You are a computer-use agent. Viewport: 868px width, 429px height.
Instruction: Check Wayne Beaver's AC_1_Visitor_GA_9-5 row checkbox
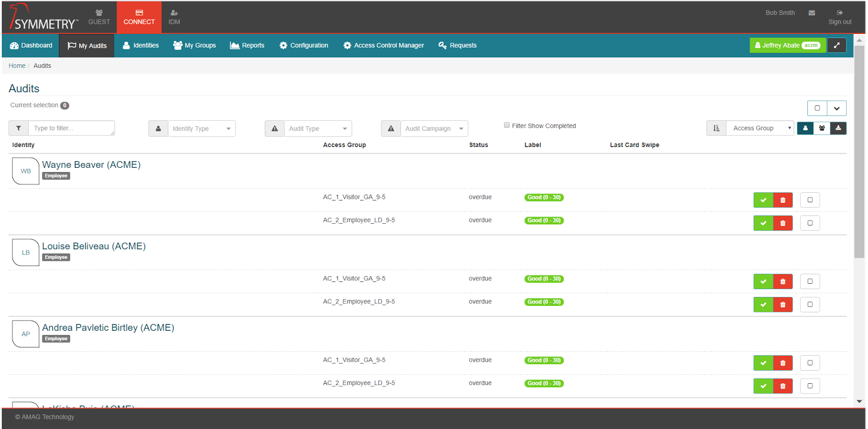tap(810, 200)
